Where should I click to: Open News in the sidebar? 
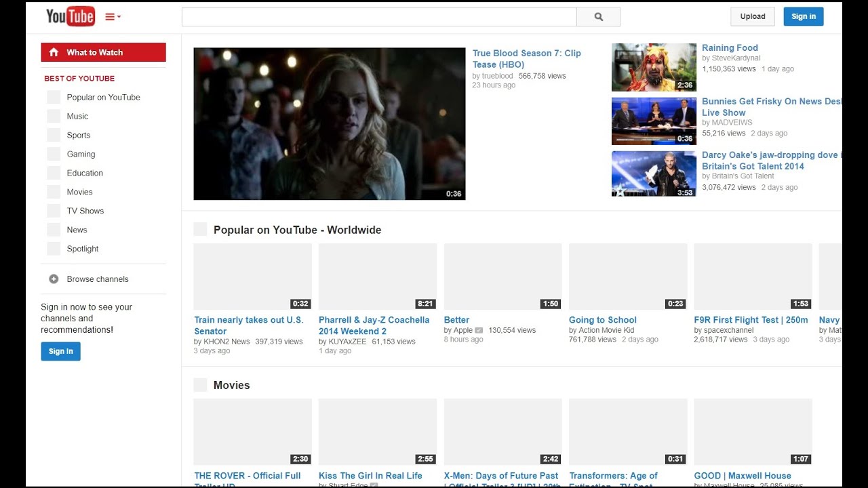point(77,230)
